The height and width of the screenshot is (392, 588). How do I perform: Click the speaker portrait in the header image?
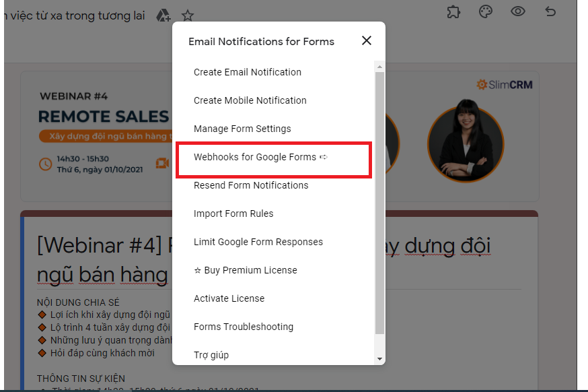(x=466, y=140)
